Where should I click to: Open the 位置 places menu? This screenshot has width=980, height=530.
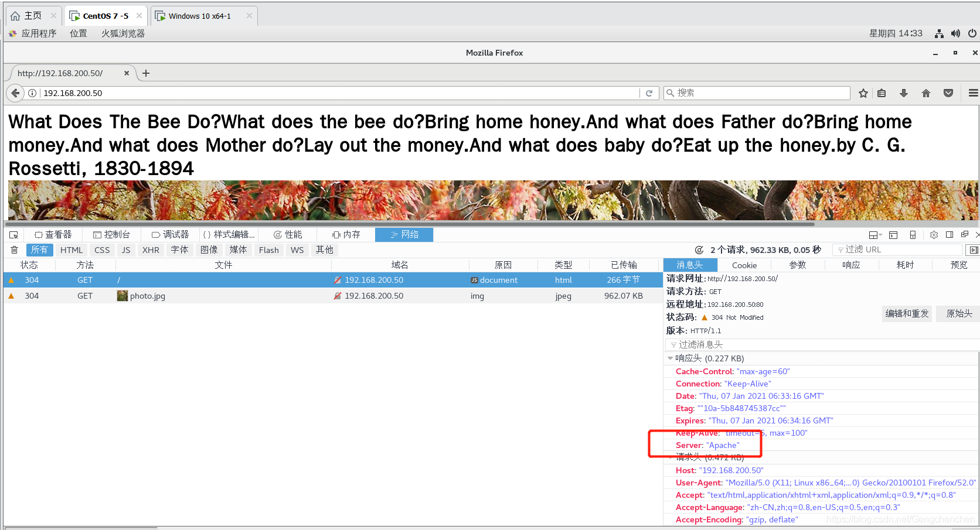click(x=78, y=33)
